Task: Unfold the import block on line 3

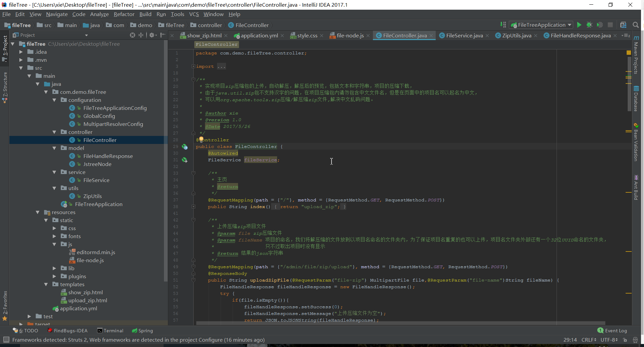Action: (193, 66)
